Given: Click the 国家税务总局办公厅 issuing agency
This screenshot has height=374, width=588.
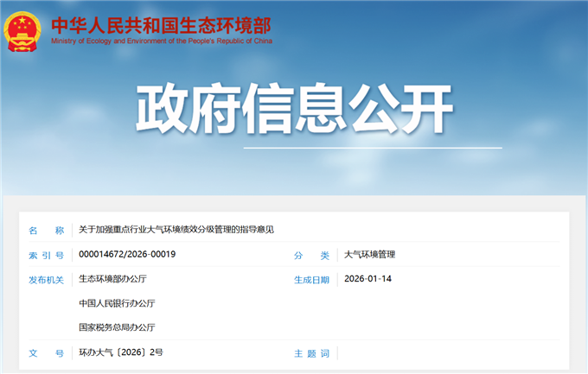Looking at the screenshot, I should [x=117, y=328].
